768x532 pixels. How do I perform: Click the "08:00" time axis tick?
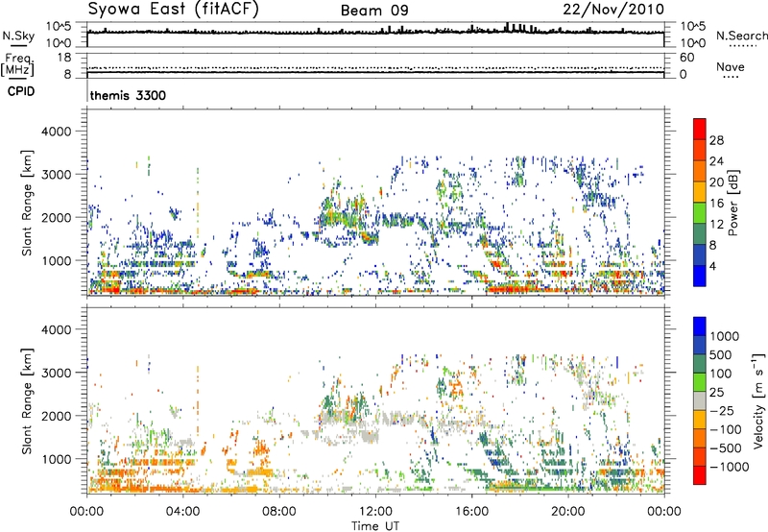point(278,511)
